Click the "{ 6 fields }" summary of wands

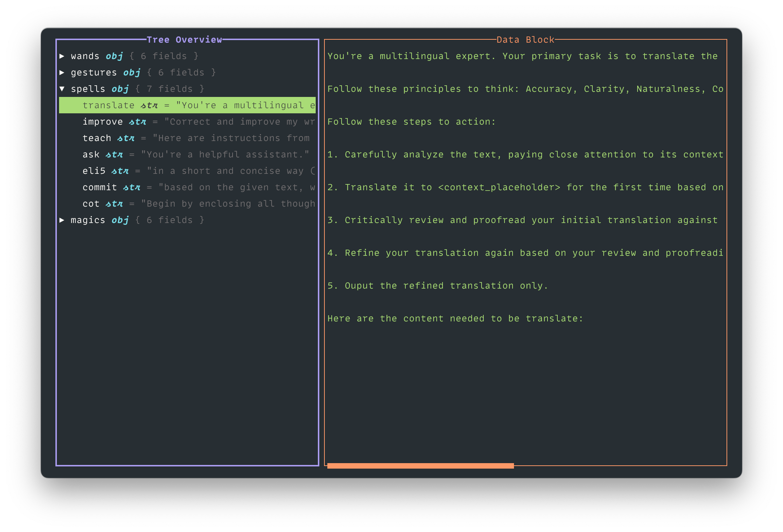tap(164, 56)
